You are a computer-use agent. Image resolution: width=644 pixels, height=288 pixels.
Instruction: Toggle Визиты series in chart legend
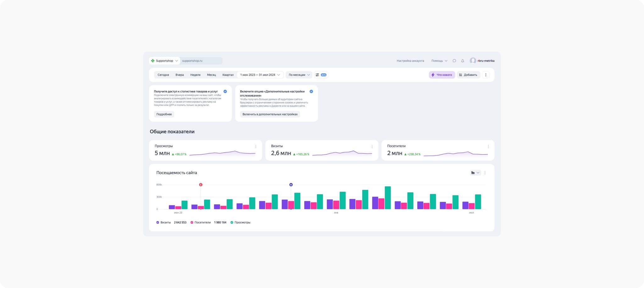[158, 223]
